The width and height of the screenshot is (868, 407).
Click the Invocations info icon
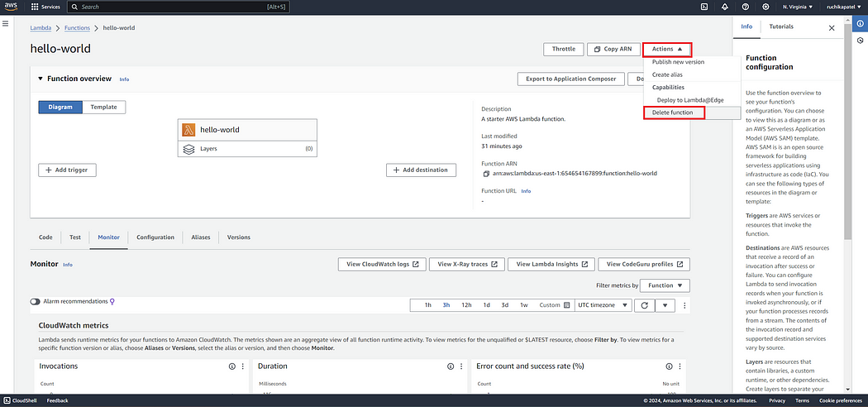click(232, 366)
